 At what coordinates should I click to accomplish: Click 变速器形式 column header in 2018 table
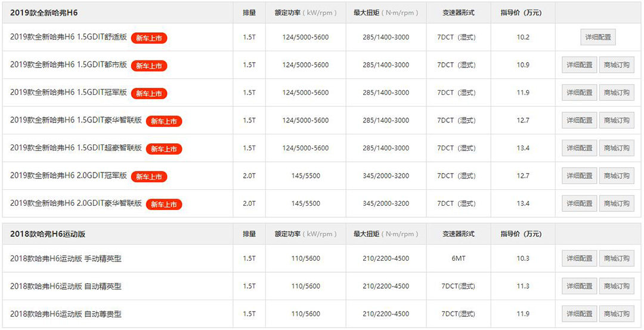tap(459, 234)
